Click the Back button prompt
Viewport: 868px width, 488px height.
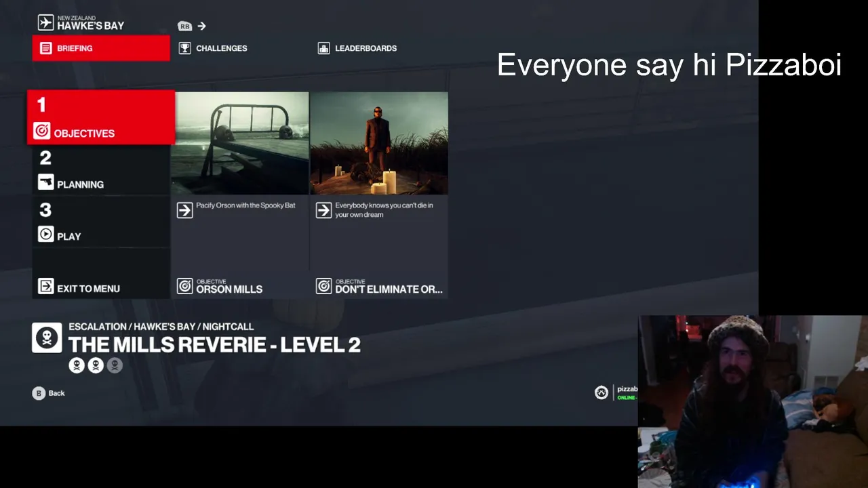[48, 393]
